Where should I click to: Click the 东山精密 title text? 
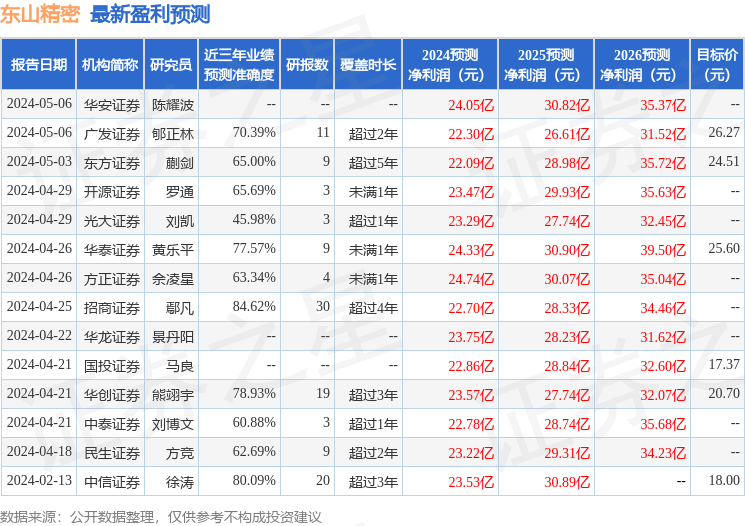point(40,14)
